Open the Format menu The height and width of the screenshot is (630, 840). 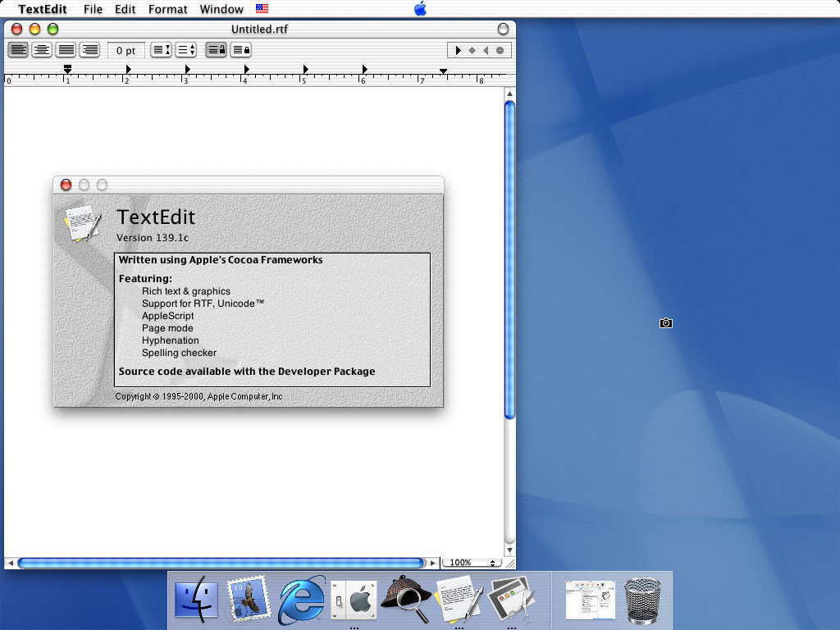[x=167, y=9]
